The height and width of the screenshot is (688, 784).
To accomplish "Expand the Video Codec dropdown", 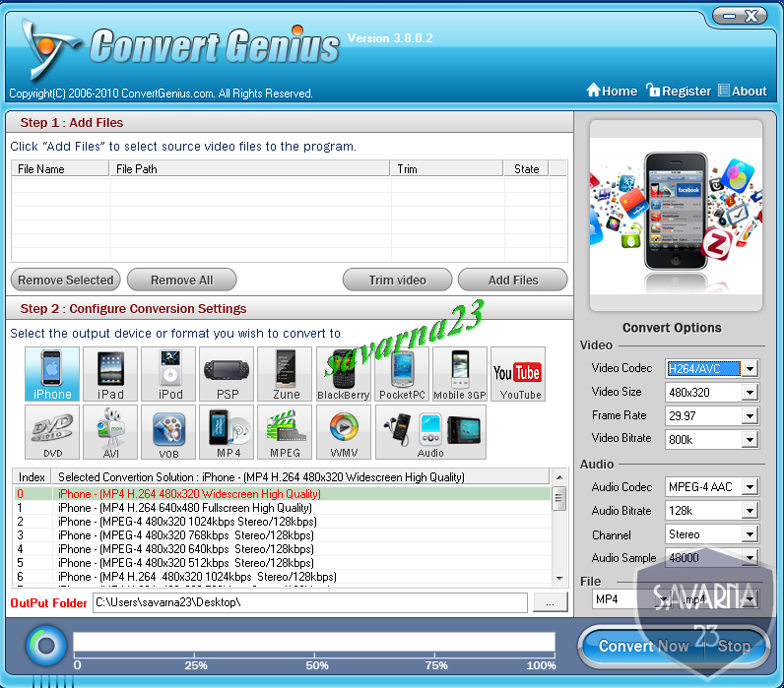I will tap(750, 369).
